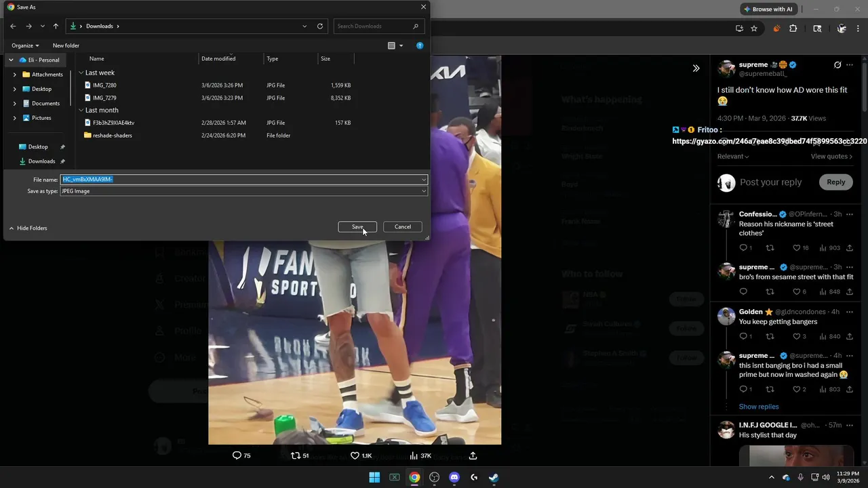Click the Search Downloads field
This screenshot has width=868, height=488.
(x=379, y=26)
